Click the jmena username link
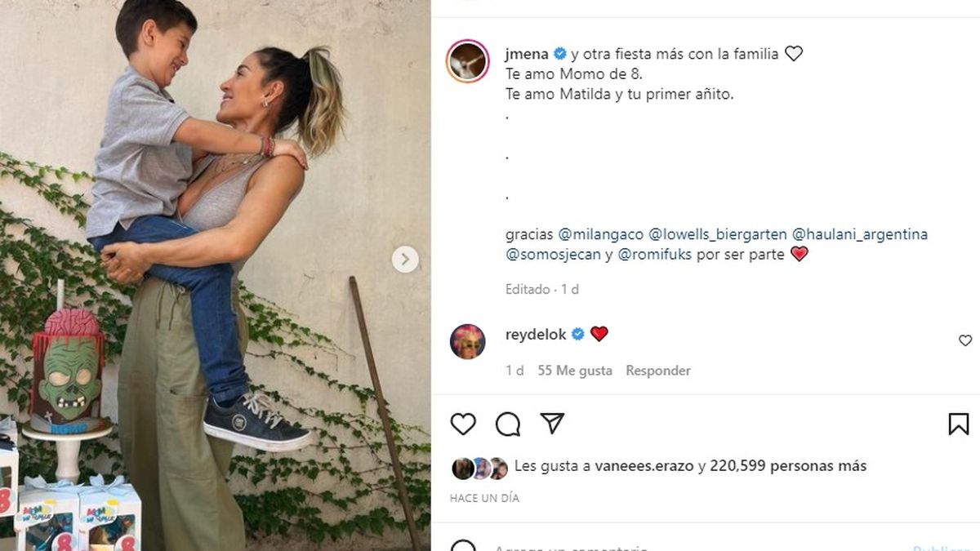This screenshot has width=980, height=551. [x=528, y=54]
